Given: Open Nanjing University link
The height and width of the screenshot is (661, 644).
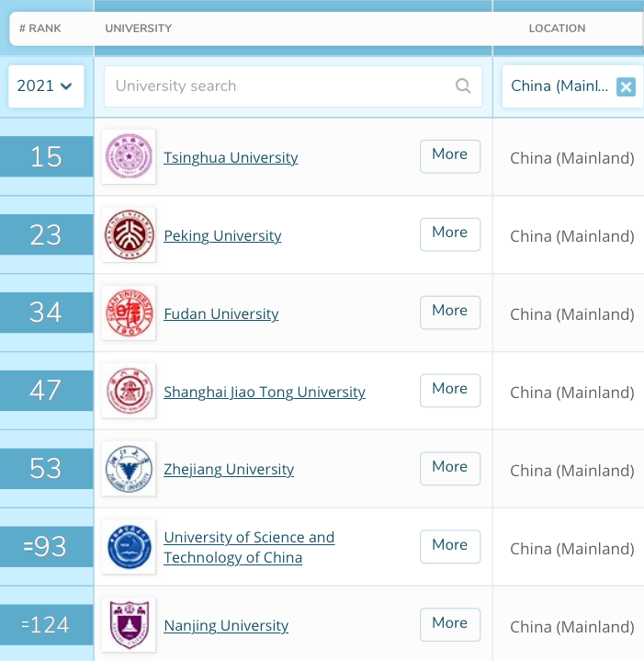Looking at the screenshot, I should click(x=226, y=625).
